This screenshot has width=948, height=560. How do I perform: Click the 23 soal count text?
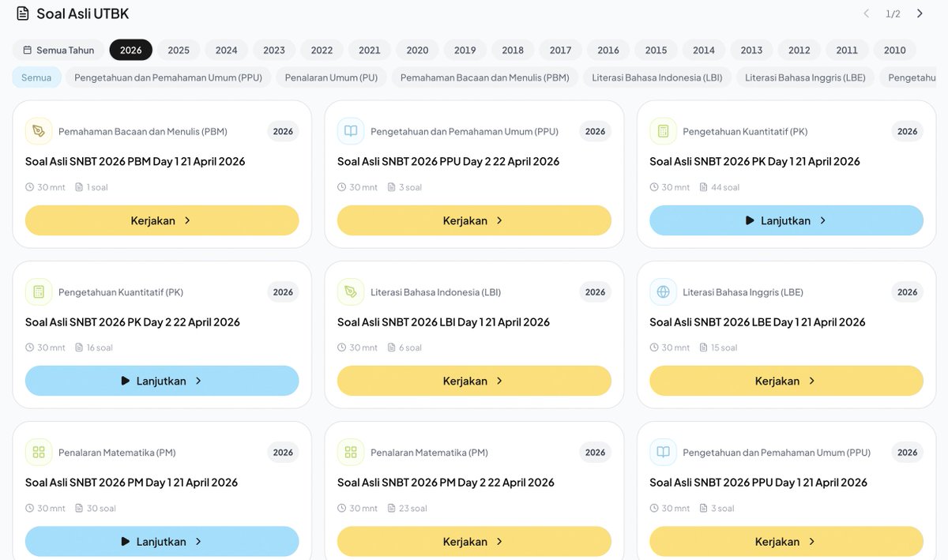click(x=412, y=508)
